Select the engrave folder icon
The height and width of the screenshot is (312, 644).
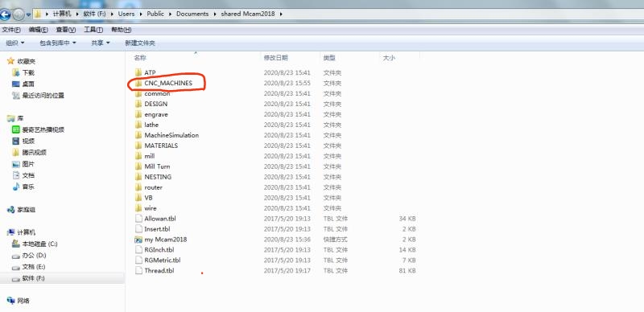point(138,114)
